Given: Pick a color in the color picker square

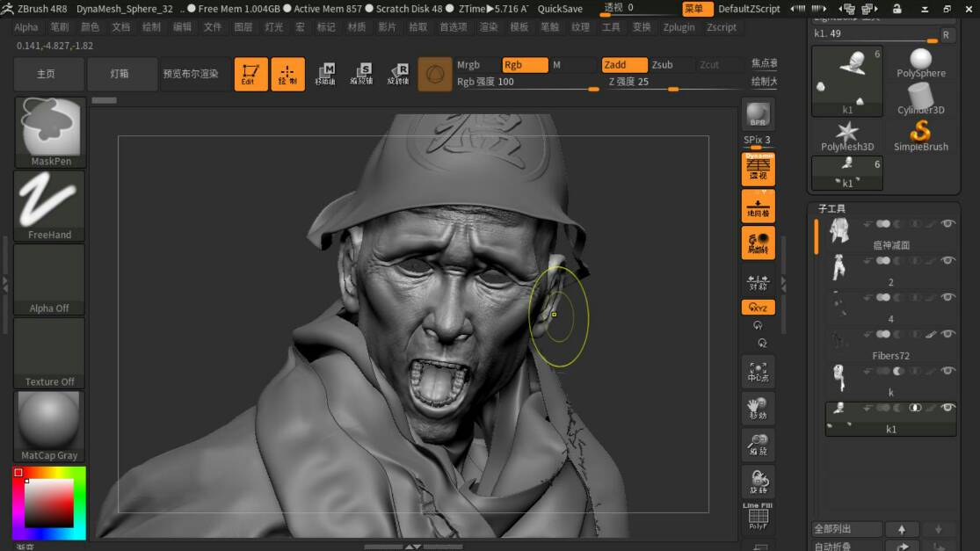Looking at the screenshot, I should click(48, 503).
